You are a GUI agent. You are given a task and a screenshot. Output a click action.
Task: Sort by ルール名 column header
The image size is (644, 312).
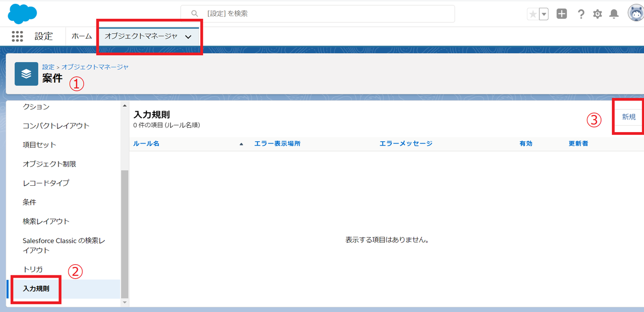pos(146,144)
